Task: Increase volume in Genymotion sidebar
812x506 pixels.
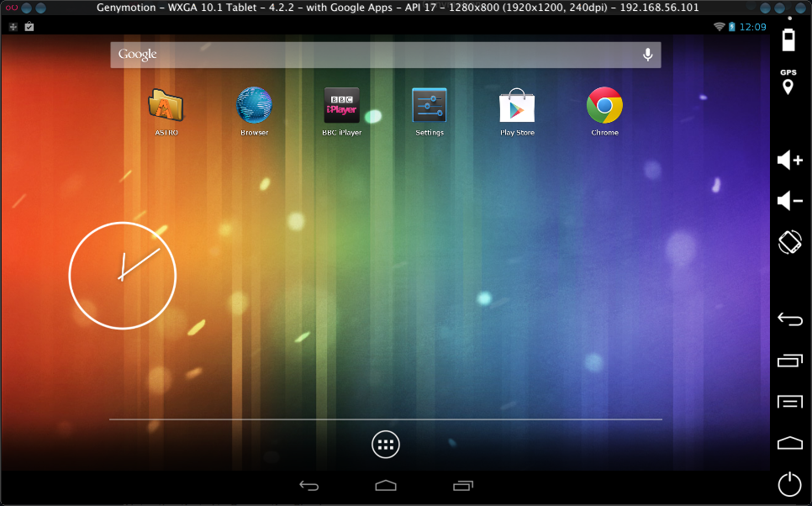Action: (x=789, y=161)
